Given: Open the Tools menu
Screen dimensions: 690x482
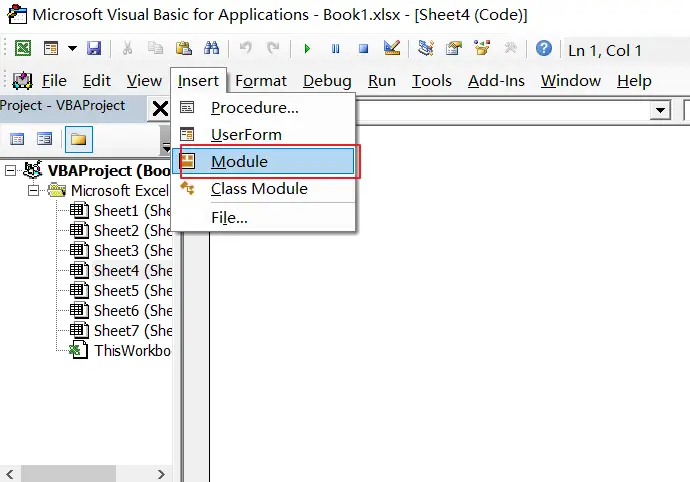Looking at the screenshot, I should tap(432, 81).
